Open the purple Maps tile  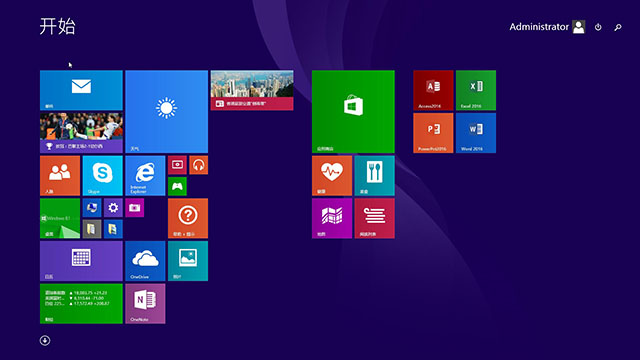[332, 218]
